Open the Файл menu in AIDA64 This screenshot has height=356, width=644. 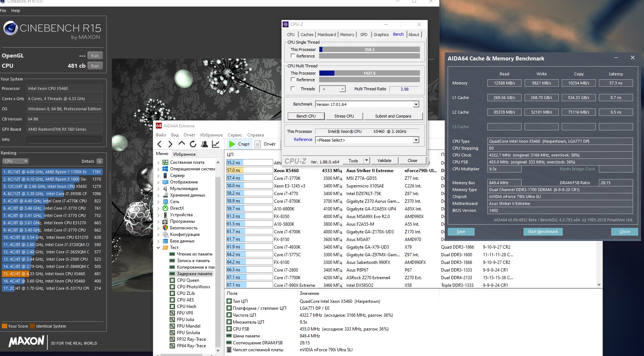point(161,135)
